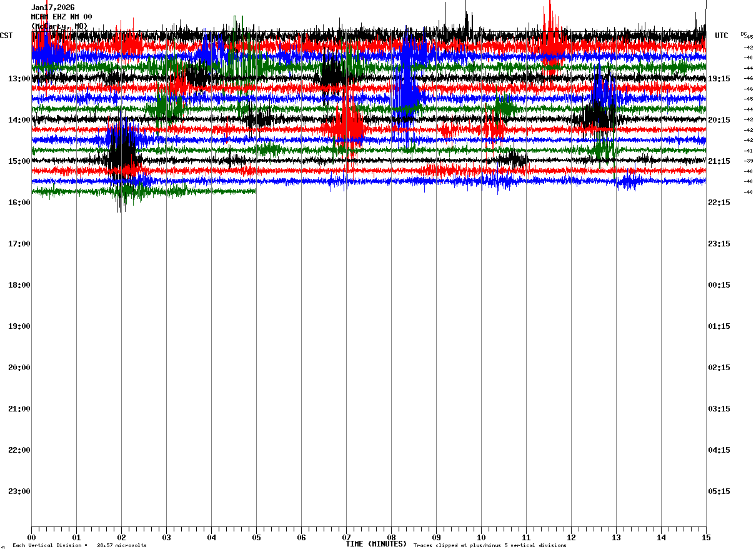This screenshot has height=554, width=756.
Task: Click the "19:15" UTC time label
Action: click(x=719, y=79)
